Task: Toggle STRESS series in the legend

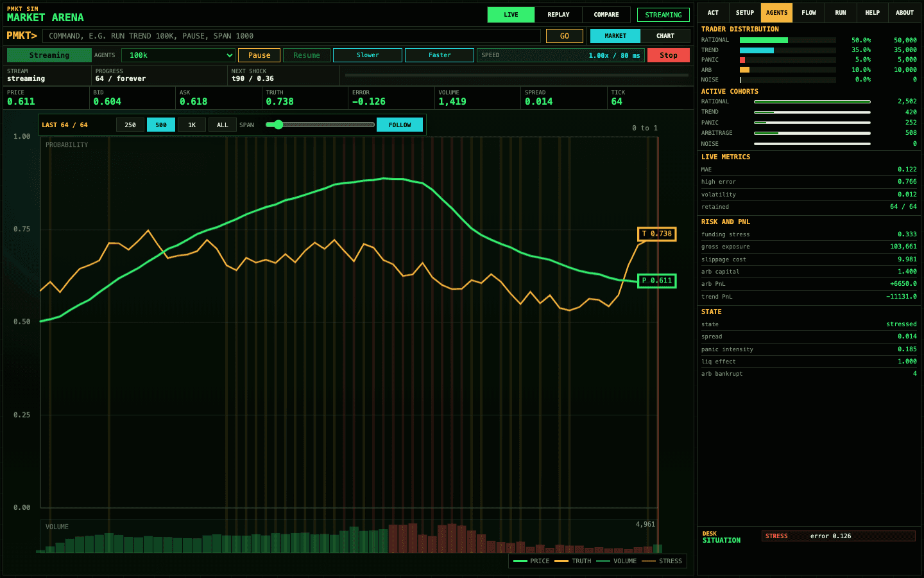Action: (662, 561)
